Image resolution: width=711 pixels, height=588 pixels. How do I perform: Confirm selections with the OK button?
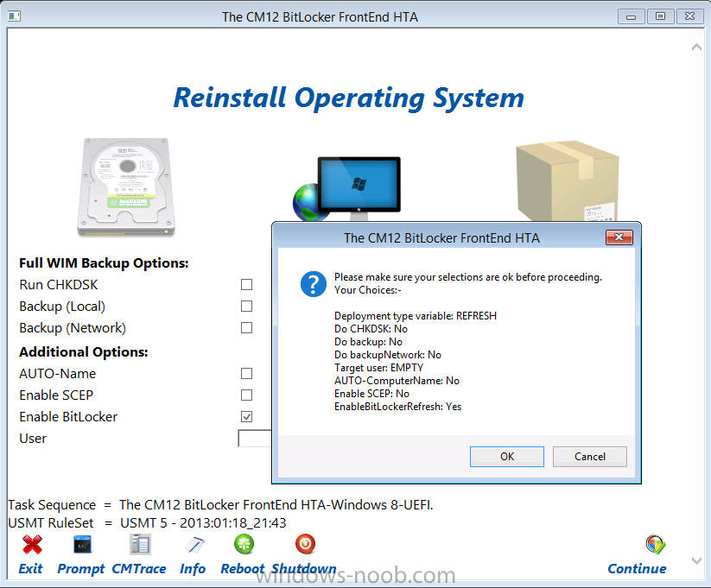[x=507, y=457]
